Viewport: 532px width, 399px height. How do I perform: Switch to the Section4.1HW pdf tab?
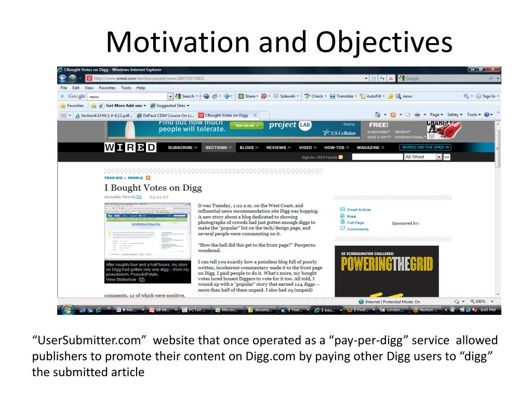tap(103, 115)
